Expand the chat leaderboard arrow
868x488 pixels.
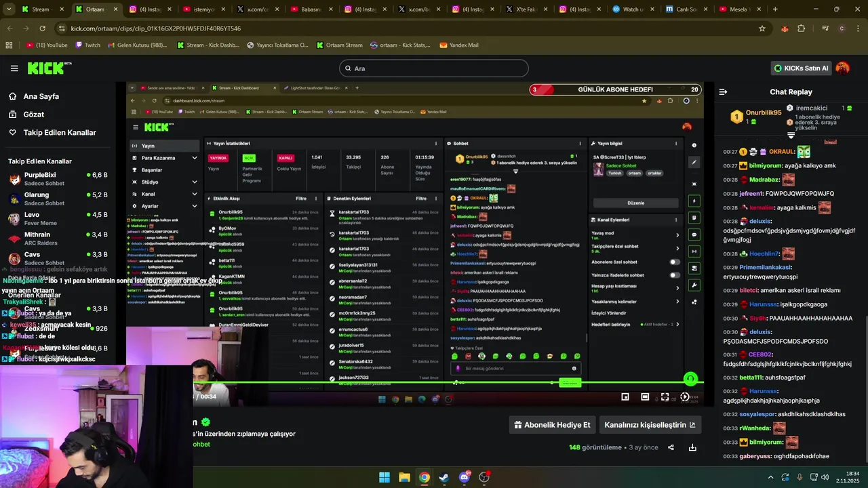(791, 135)
